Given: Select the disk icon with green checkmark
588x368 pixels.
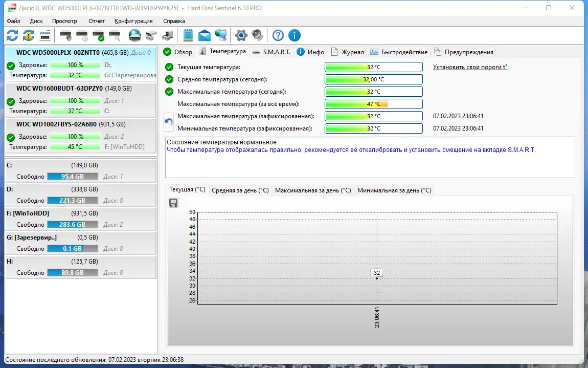Looking at the screenshot, I should tap(98, 35).
